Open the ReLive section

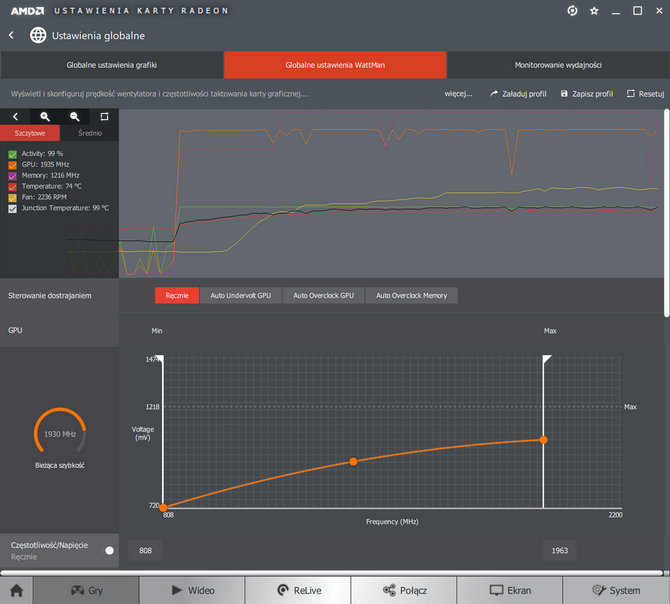pyautogui.click(x=298, y=590)
